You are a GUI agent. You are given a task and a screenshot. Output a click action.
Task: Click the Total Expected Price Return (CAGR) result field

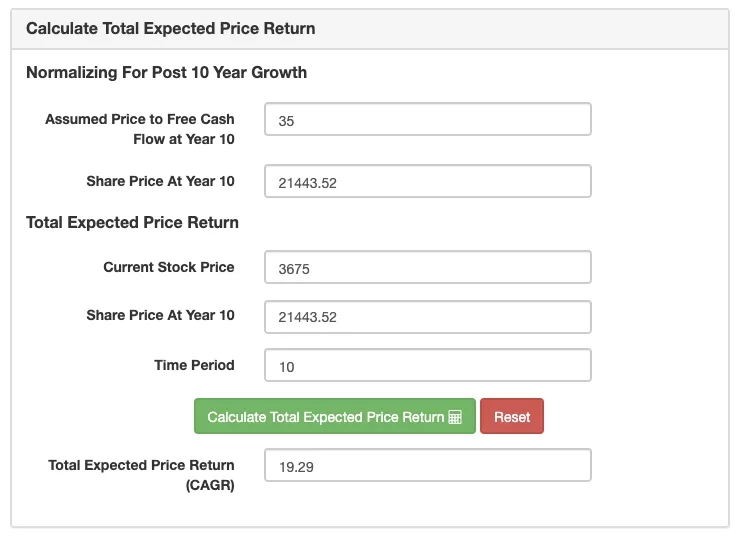click(428, 466)
